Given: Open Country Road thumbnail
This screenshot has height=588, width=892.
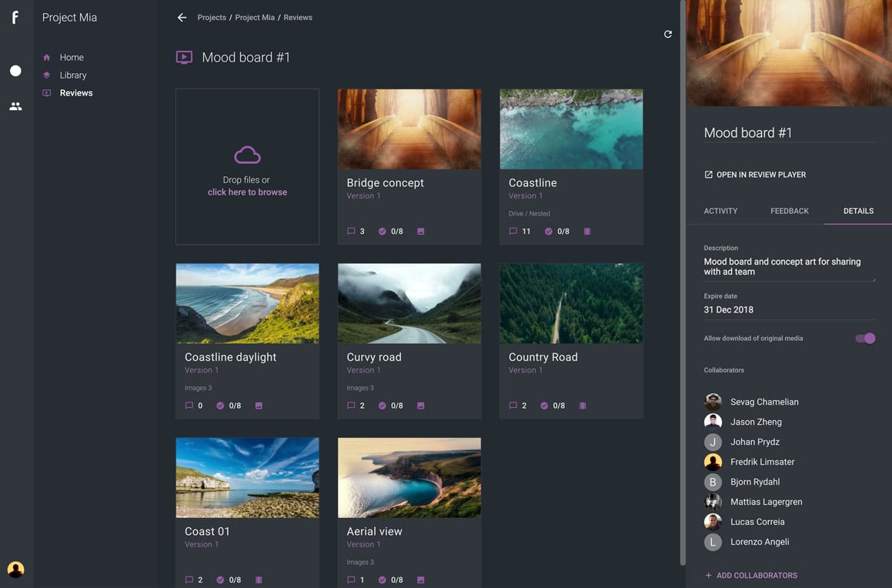Looking at the screenshot, I should tap(571, 303).
